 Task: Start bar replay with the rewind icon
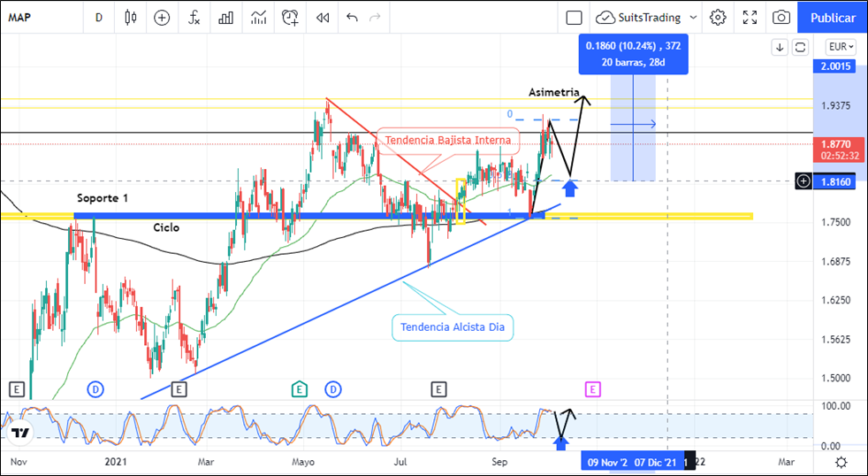(x=323, y=17)
